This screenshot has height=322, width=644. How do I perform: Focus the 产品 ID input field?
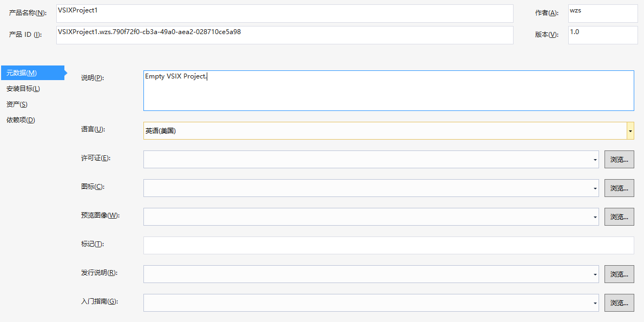285,35
